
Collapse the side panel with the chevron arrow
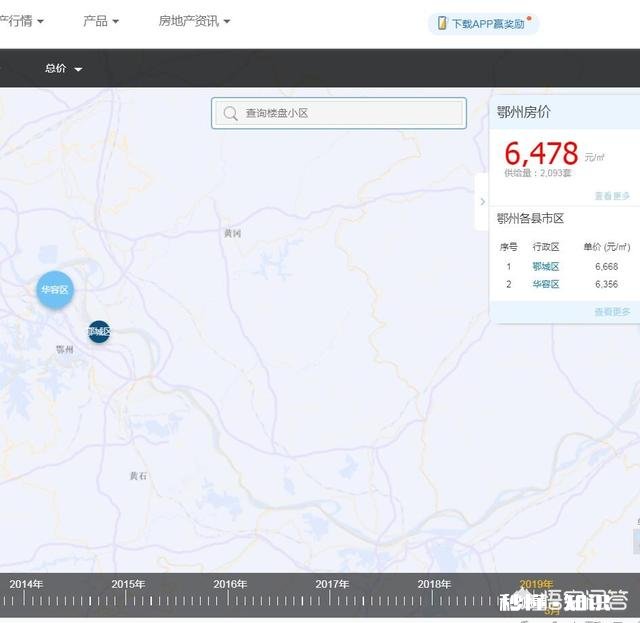click(x=482, y=202)
